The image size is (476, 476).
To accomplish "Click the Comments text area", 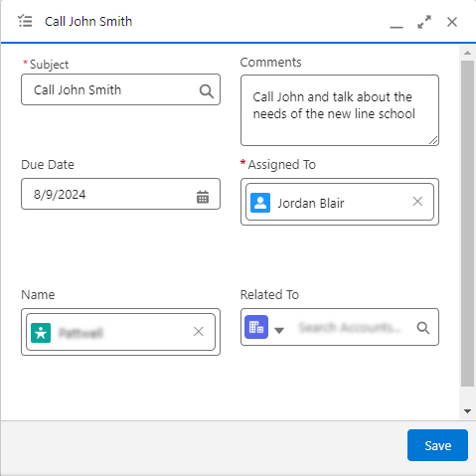I will point(340,110).
